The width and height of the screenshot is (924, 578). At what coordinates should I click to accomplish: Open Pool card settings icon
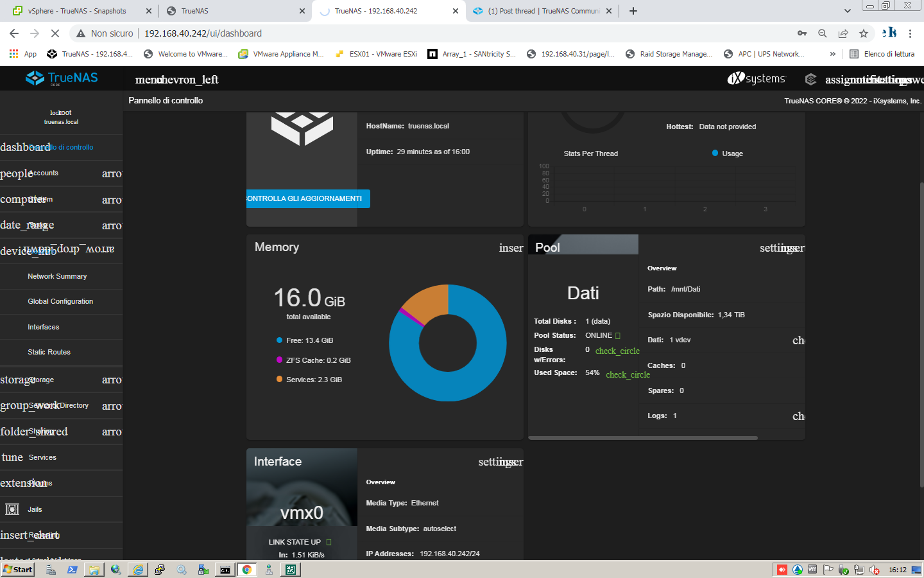click(x=771, y=248)
